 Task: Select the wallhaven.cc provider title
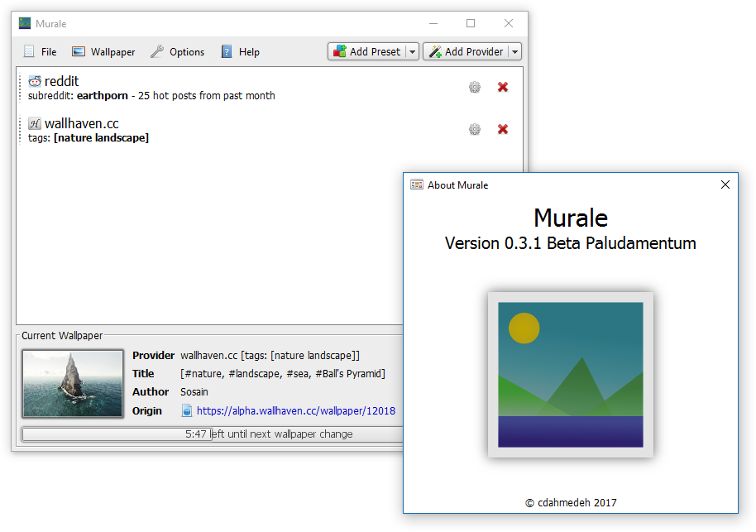(x=82, y=123)
